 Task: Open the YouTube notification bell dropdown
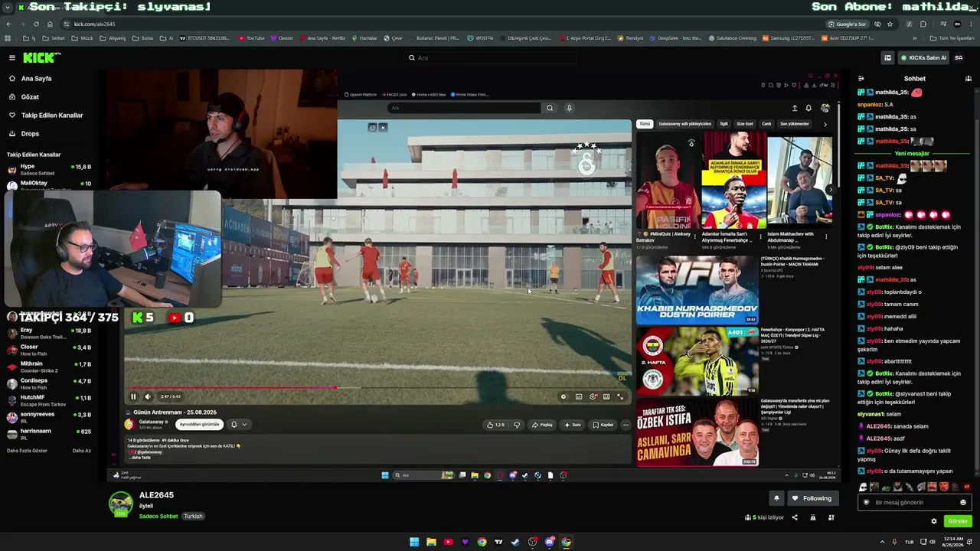pos(239,425)
